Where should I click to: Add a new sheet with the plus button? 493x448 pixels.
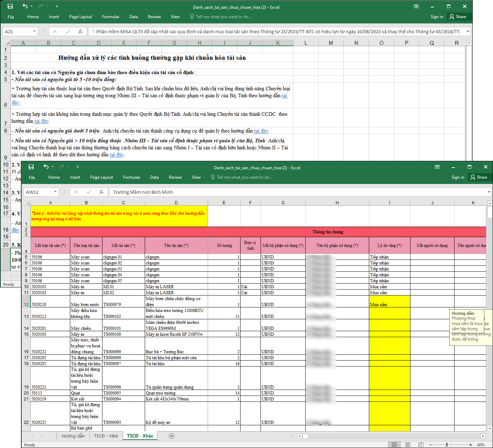(171, 436)
